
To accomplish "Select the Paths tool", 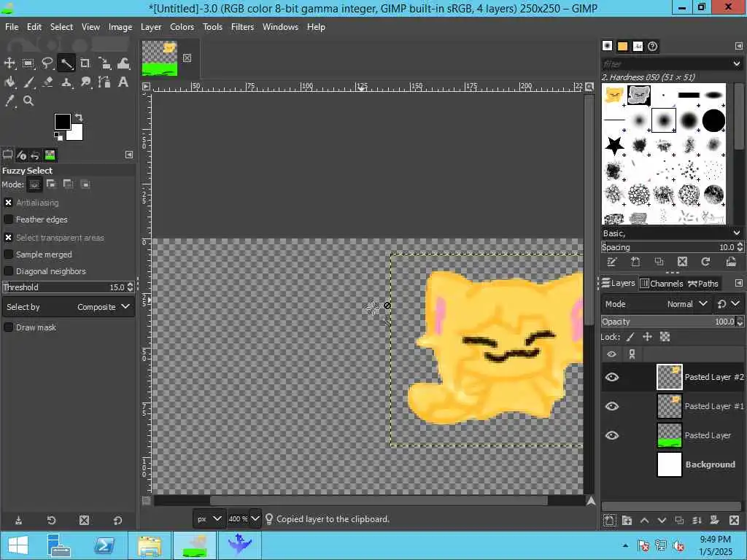I will [x=104, y=82].
